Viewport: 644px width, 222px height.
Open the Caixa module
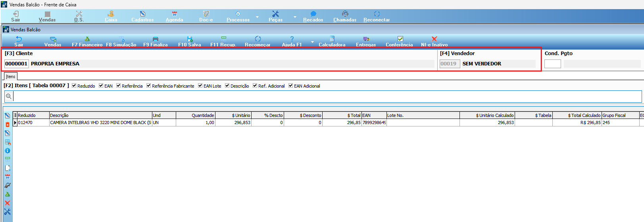click(x=111, y=16)
